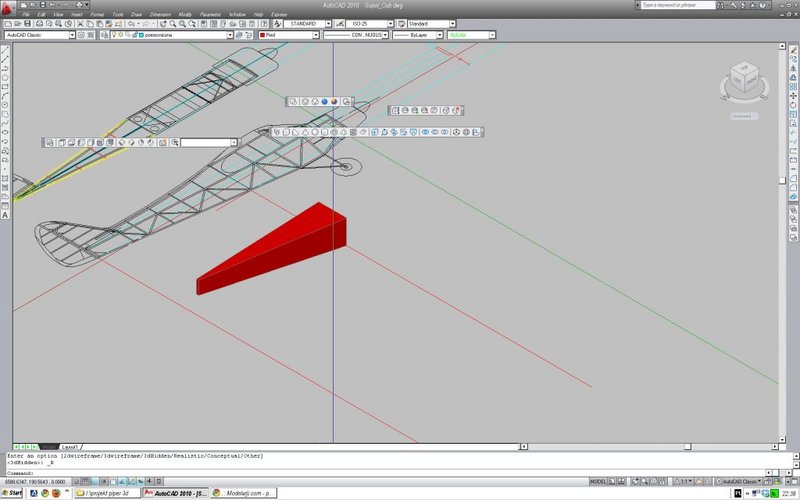
Task: Toggle Object Snap in the status bar
Action: click(x=113, y=481)
